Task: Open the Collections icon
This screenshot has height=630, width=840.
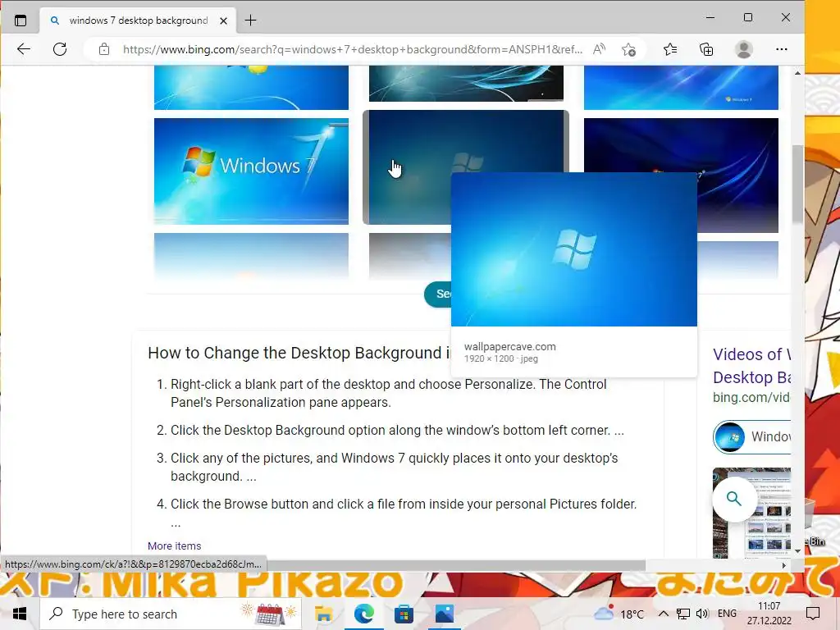Action: pos(706,49)
